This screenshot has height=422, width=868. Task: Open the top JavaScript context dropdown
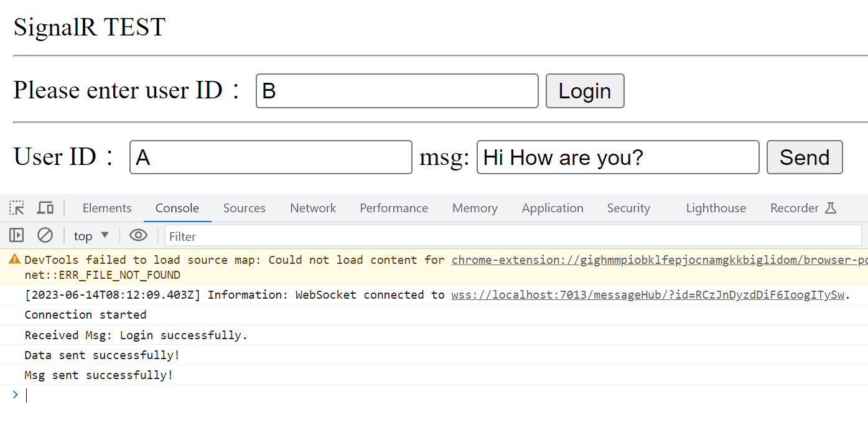[91, 236]
